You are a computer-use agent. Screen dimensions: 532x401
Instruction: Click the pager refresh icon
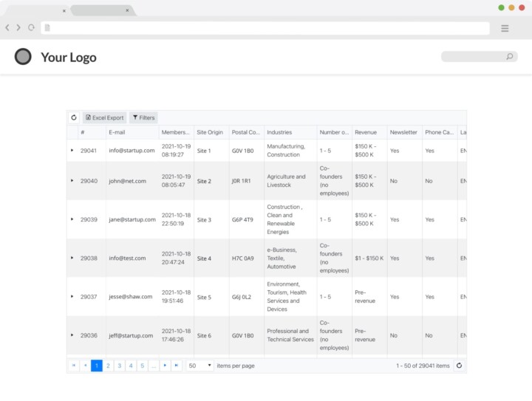(x=459, y=366)
